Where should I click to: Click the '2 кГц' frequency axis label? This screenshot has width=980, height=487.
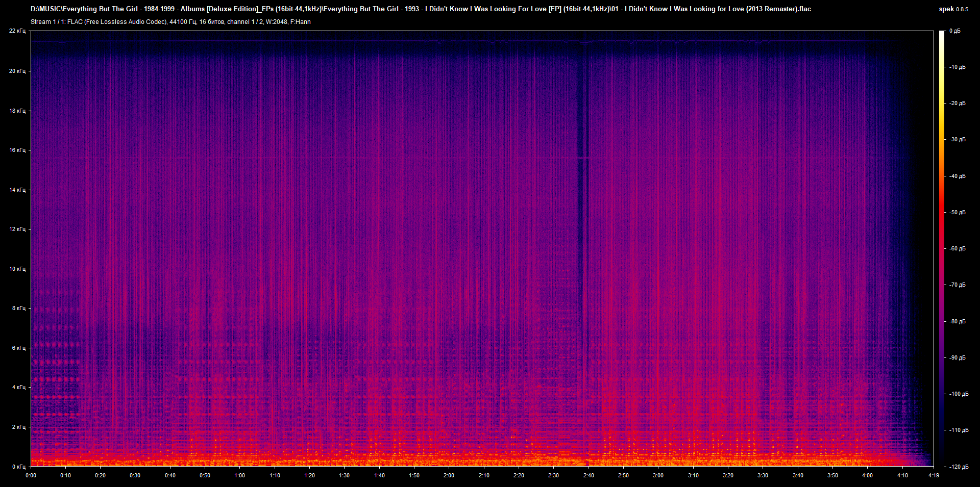click(19, 427)
